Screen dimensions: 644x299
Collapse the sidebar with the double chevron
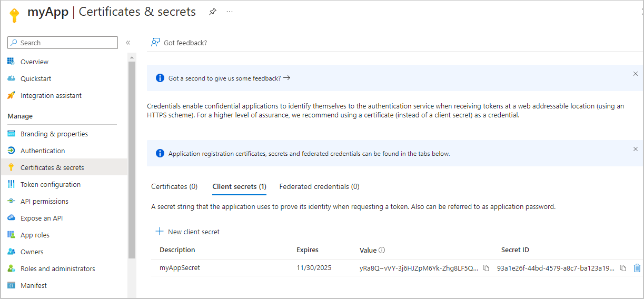(128, 43)
